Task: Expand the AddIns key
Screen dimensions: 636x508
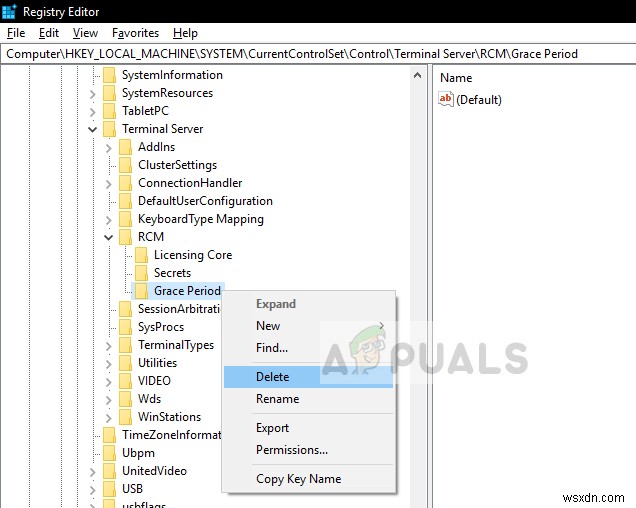Action: [108, 148]
